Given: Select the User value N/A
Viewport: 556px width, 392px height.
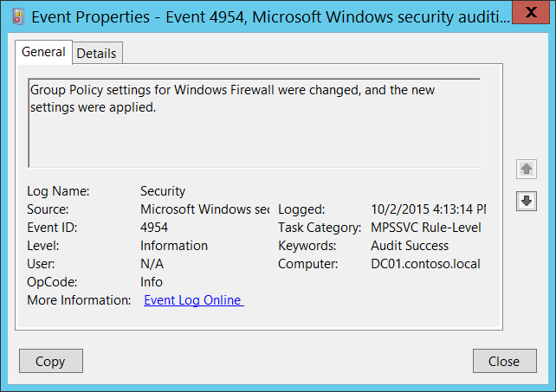Looking at the screenshot, I should pos(152,264).
